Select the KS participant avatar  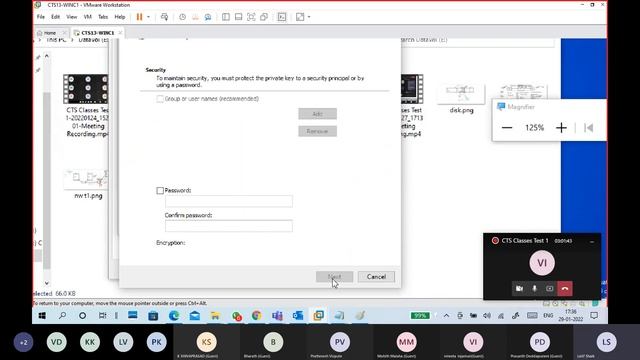tap(207, 342)
